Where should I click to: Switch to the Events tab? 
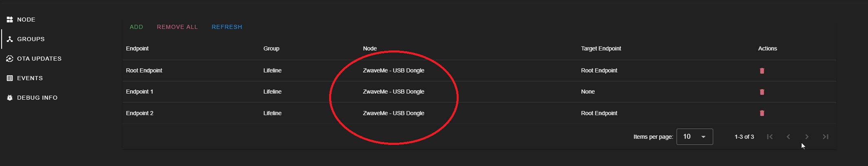pos(30,78)
